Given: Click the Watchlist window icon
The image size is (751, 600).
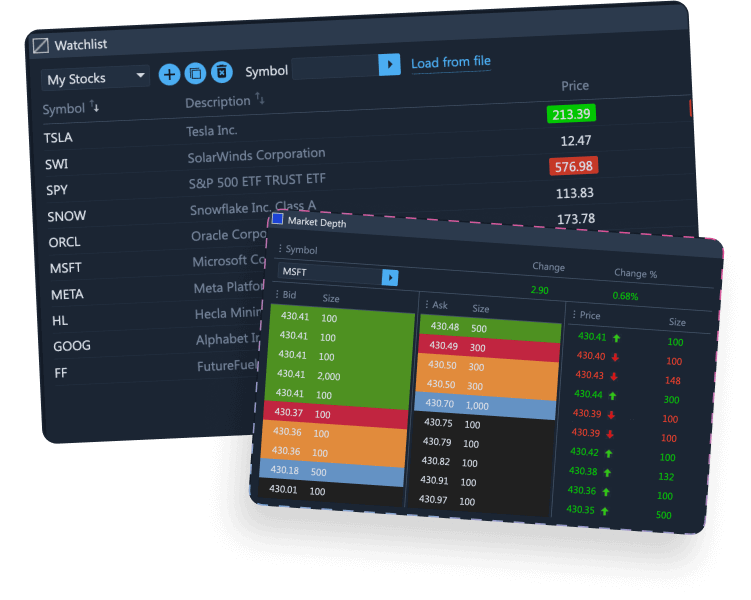Looking at the screenshot, I should pos(41,46).
